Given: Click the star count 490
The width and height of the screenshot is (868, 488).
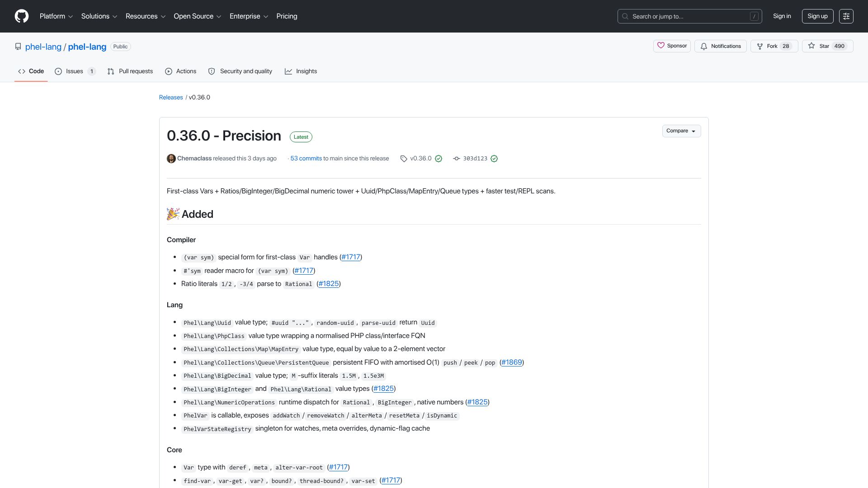Looking at the screenshot, I should pos(839,46).
